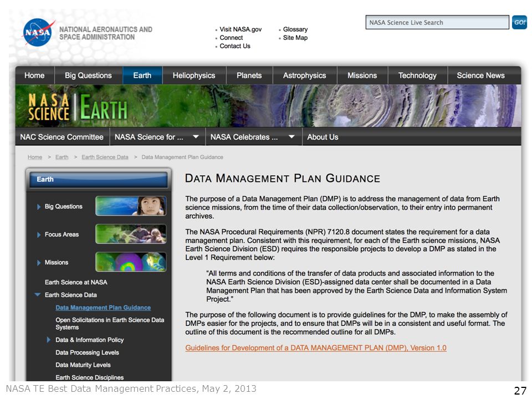Click the Home breadcrumb link
This screenshot has height=399, width=532.
coord(35,157)
